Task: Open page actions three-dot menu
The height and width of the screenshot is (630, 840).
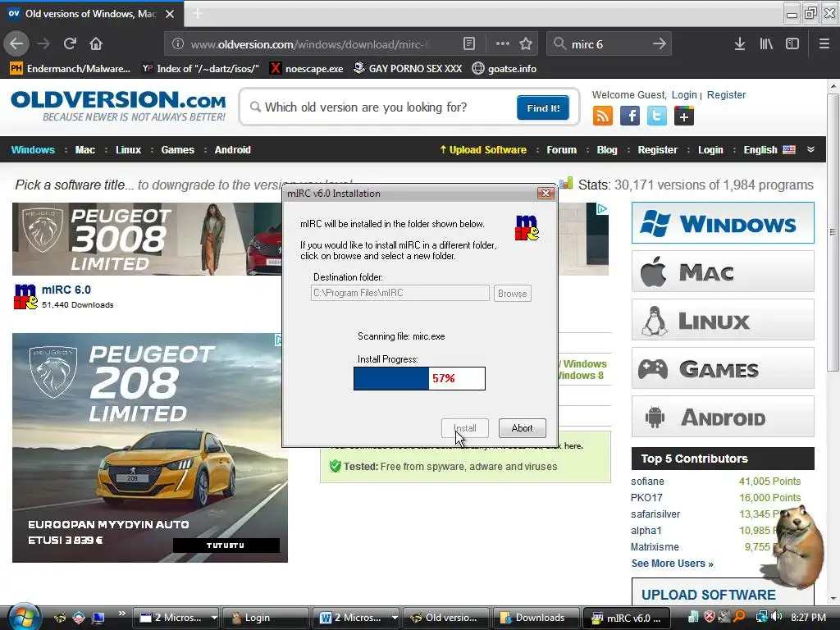Action: (503, 44)
